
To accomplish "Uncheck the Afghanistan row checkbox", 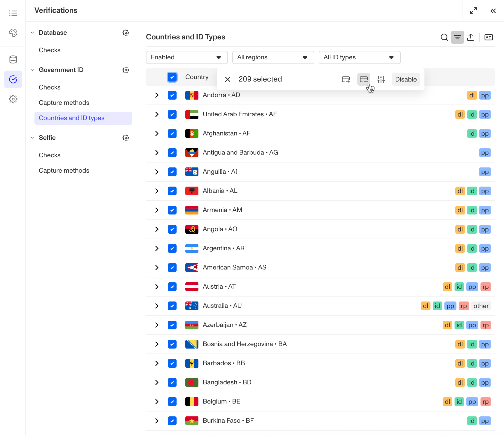I will tap(172, 134).
